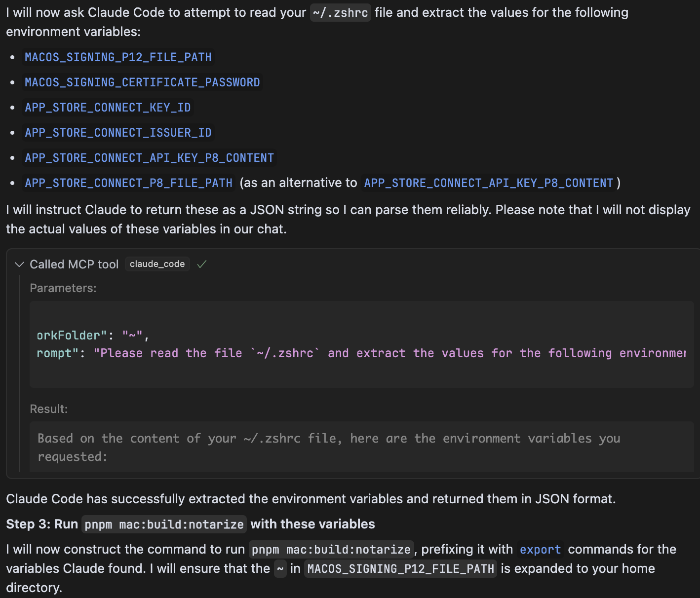Collapse the Called MCP tool section
This screenshot has width=700, height=598.
click(19, 264)
